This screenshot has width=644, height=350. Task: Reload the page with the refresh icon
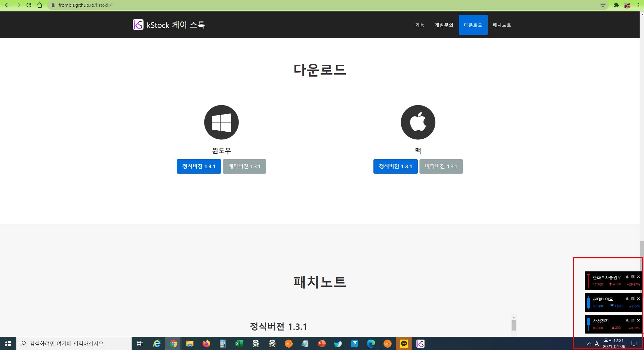coord(29,5)
